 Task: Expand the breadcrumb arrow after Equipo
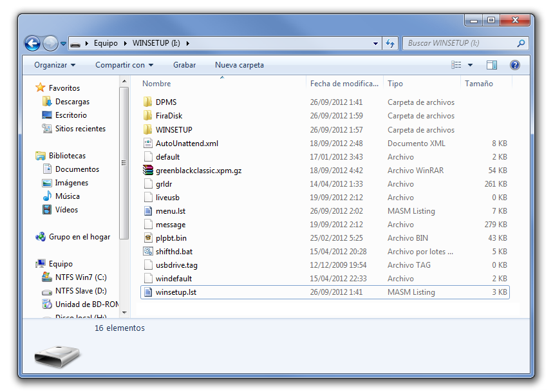click(x=125, y=43)
